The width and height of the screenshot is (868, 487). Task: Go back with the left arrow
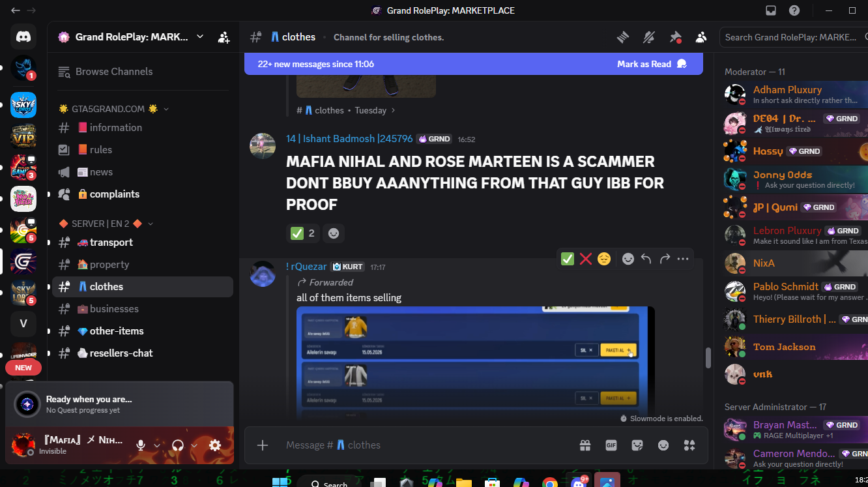15,10
